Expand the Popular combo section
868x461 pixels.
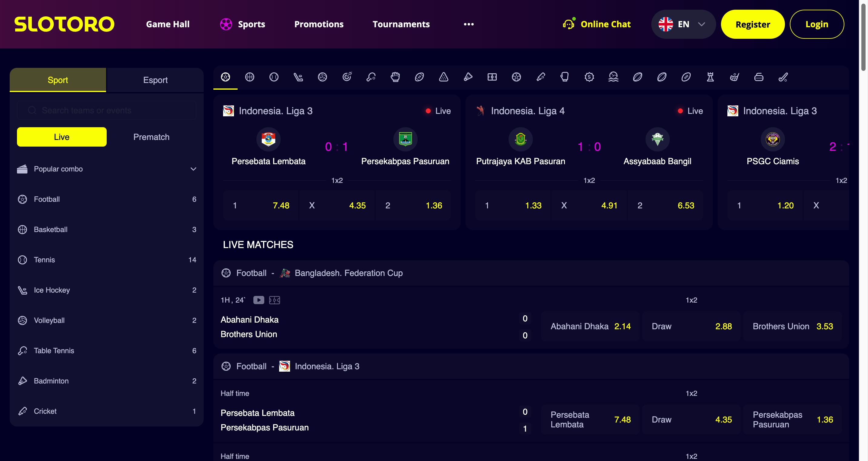[106, 169]
